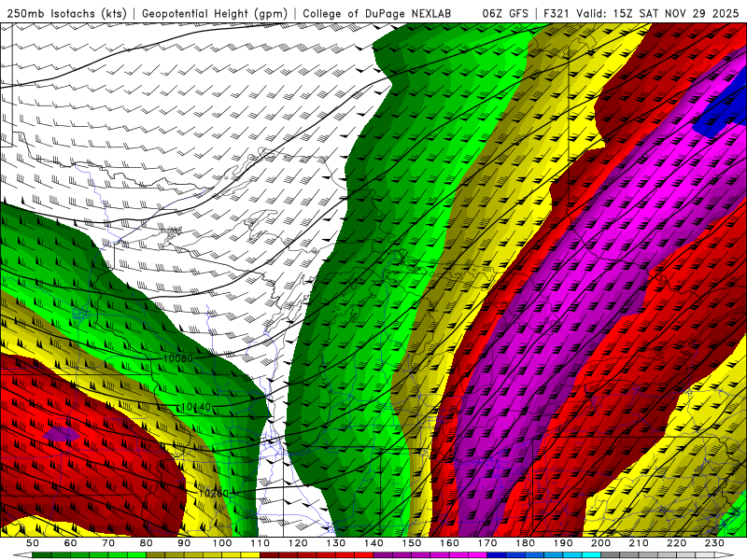Click the 210 value on the color scale
The image size is (747, 560).
pos(639,543)
